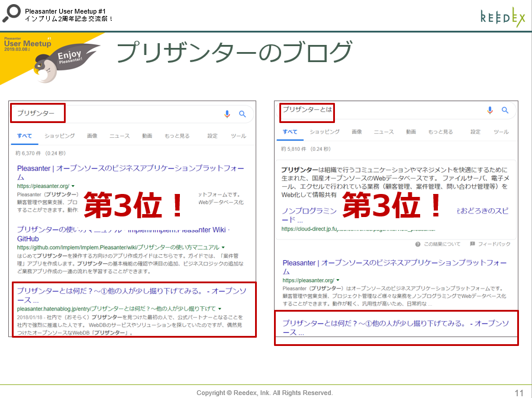Select the ショッピング tab in left search results
532x398 pixels.
pos(60,136)
